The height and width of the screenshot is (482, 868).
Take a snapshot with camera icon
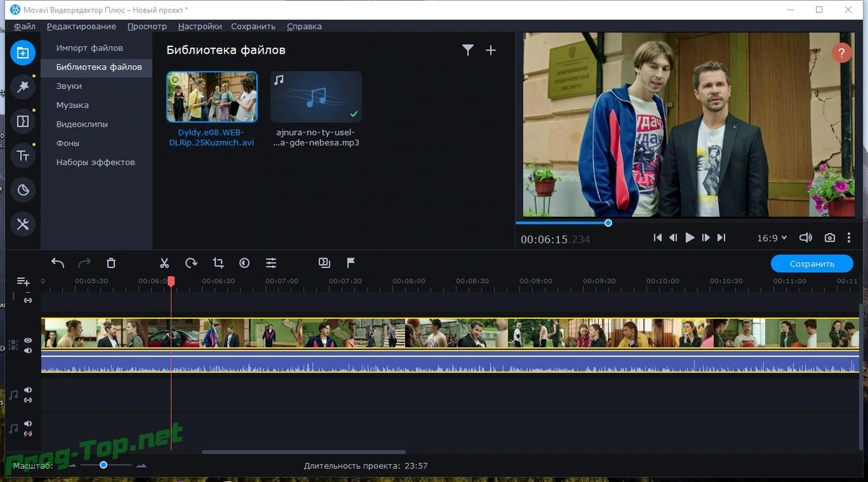pos(830,237)
